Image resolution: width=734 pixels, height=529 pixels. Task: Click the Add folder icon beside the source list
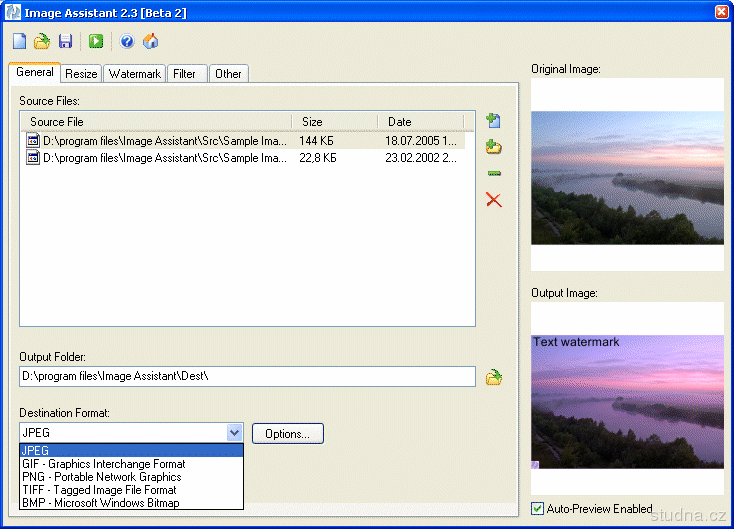[493, 147]
